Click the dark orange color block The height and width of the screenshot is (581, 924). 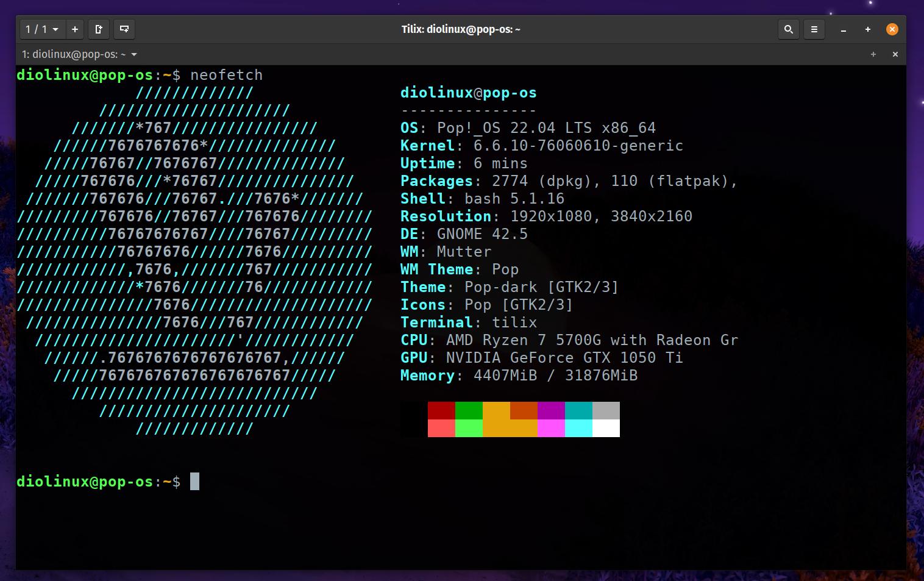point(524,410)
